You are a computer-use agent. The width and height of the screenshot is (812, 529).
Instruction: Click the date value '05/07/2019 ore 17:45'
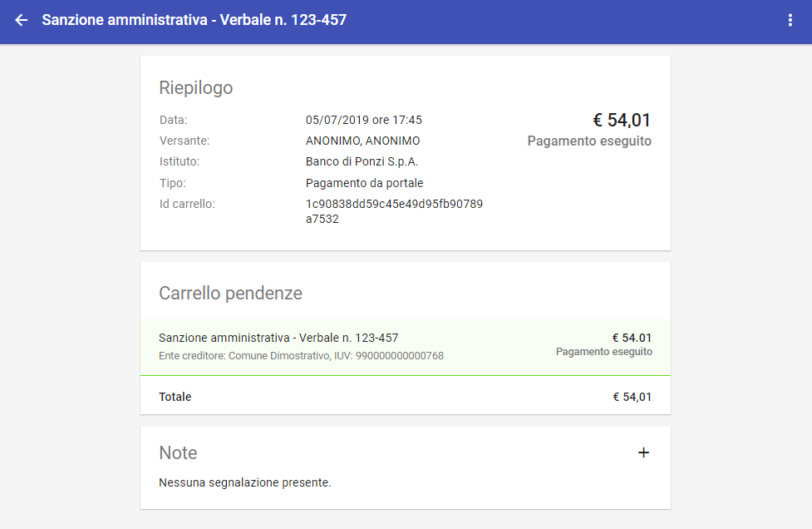coord(363,121)
